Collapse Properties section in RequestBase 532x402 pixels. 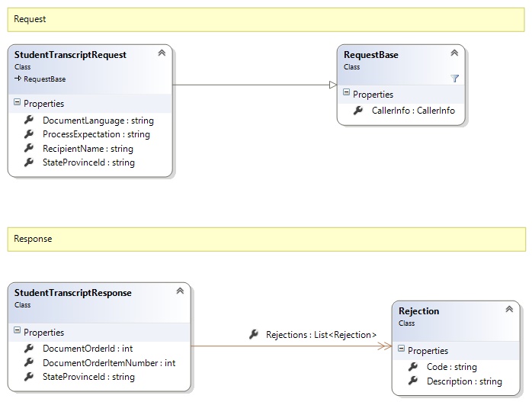tap(346, 94)
